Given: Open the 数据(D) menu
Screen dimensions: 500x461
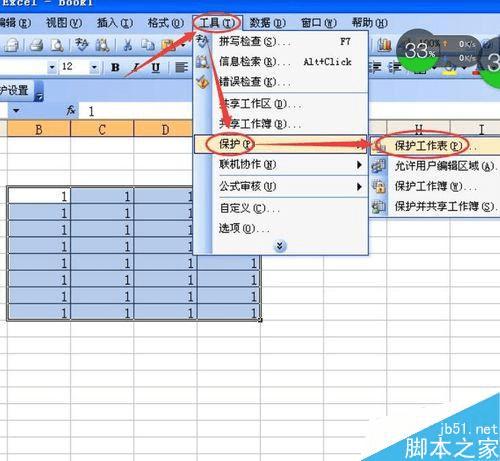Looking at the screenshot, I should point(268,23).
